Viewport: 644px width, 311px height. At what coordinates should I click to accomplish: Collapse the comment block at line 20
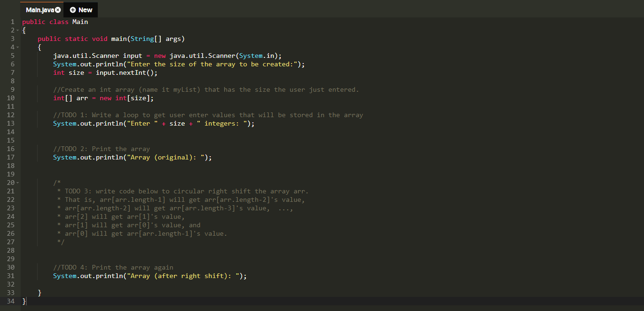point(17,183)
